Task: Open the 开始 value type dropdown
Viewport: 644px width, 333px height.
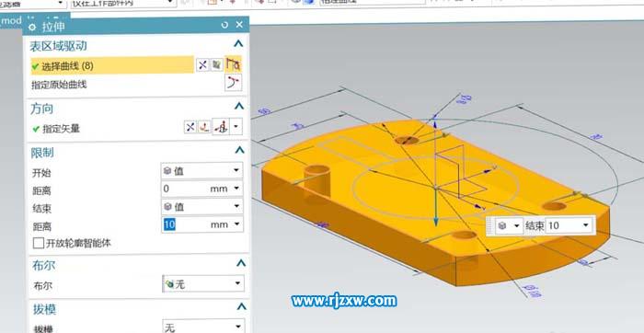Action: pyautogui.click(x=201, y=170)
